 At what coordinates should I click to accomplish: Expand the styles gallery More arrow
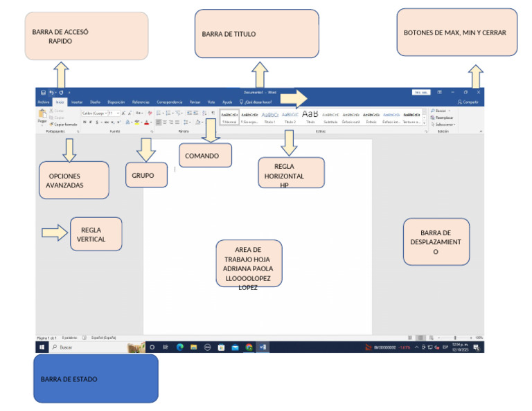[424, 123]
